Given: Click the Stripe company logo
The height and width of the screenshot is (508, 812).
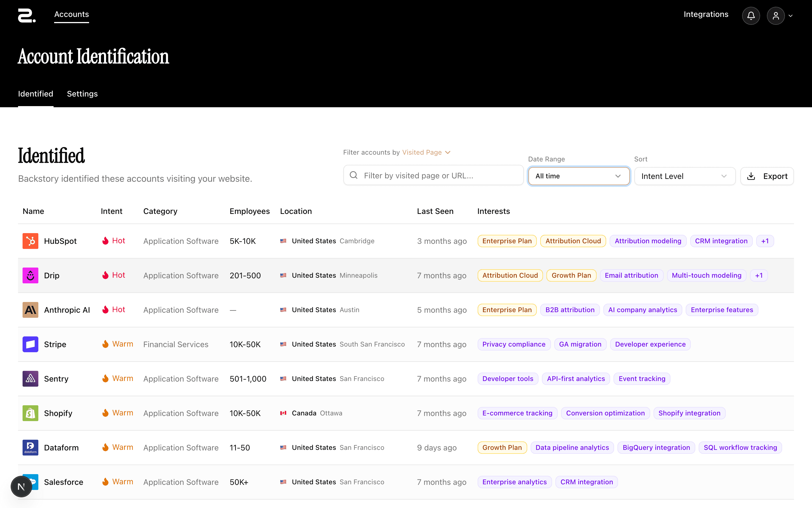Looking at the screenshot, I should coord(30,344).
